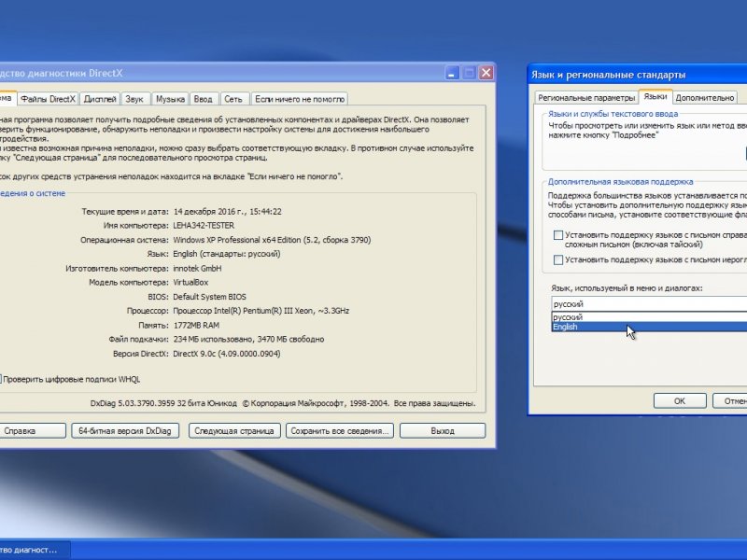
Task: Launch 64-битная версия DxDiag
Action: (x=125, y=430)
